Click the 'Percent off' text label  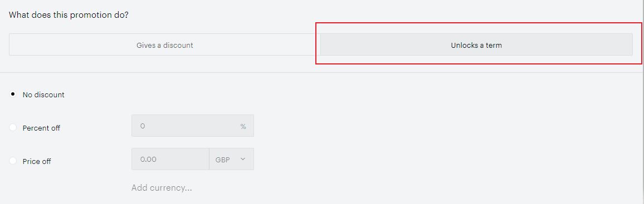tap(41, 128)
